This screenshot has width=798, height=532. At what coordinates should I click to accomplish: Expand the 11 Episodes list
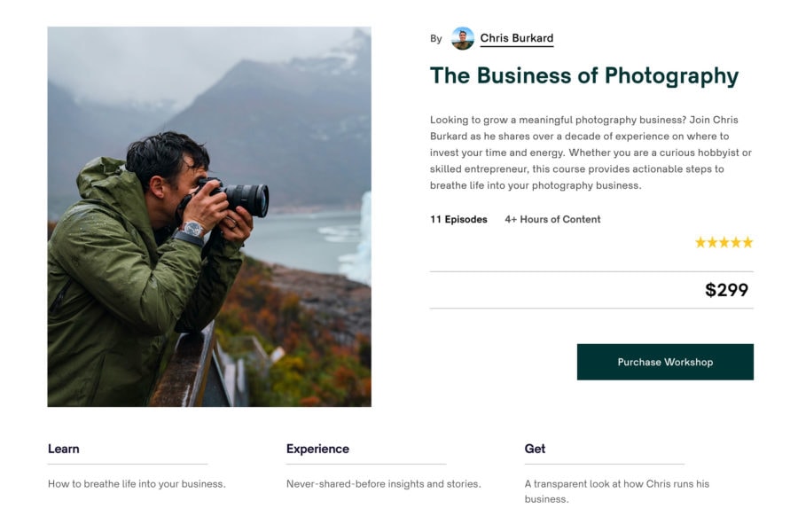pos(457,219)
